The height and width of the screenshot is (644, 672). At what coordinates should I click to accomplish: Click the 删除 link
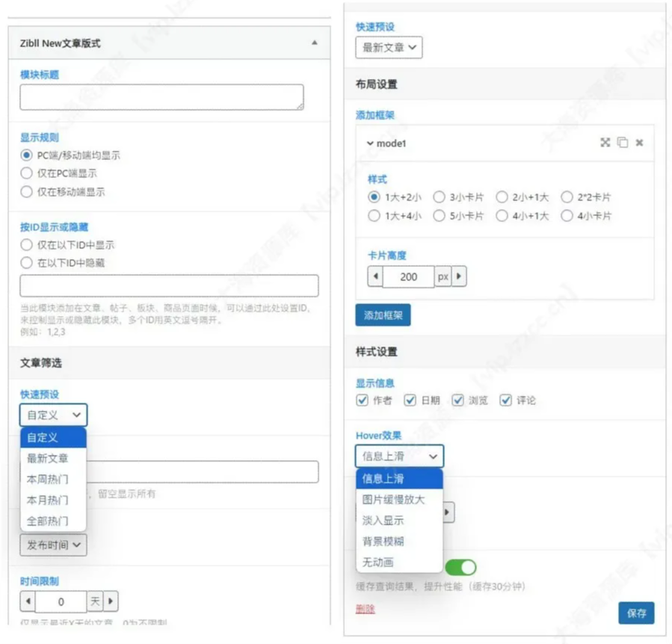pyautogui.click(x=366, y=610)
